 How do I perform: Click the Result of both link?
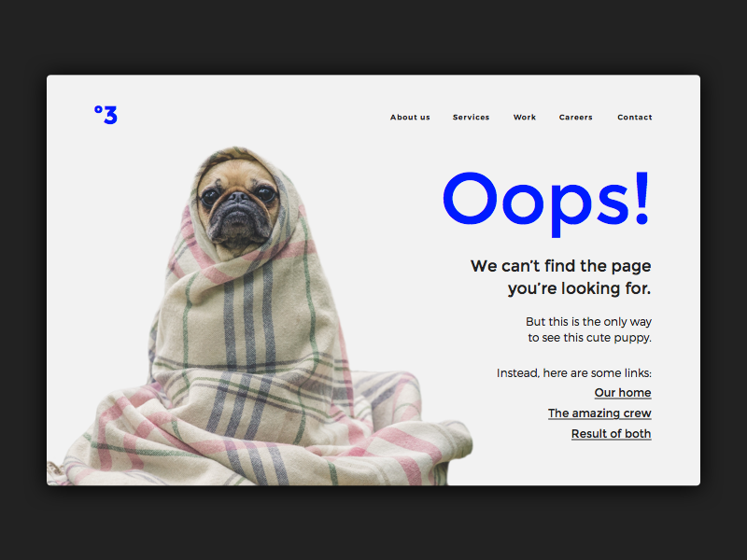click(x=612, y=434)
